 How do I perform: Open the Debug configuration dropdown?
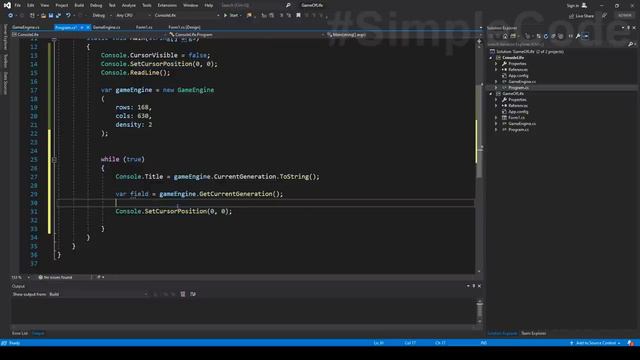pyautogui.click(x=101, y=16)
